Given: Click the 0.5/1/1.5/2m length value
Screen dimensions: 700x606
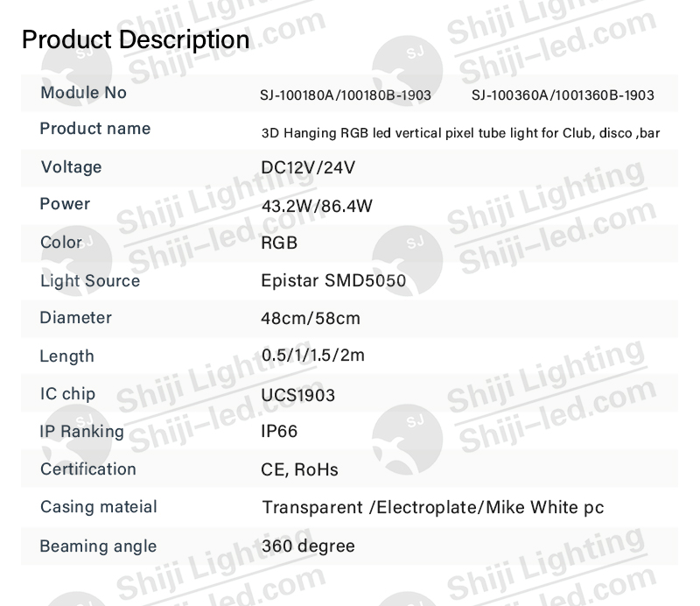Looking at the screenshot, I should [x=313, y=356].
